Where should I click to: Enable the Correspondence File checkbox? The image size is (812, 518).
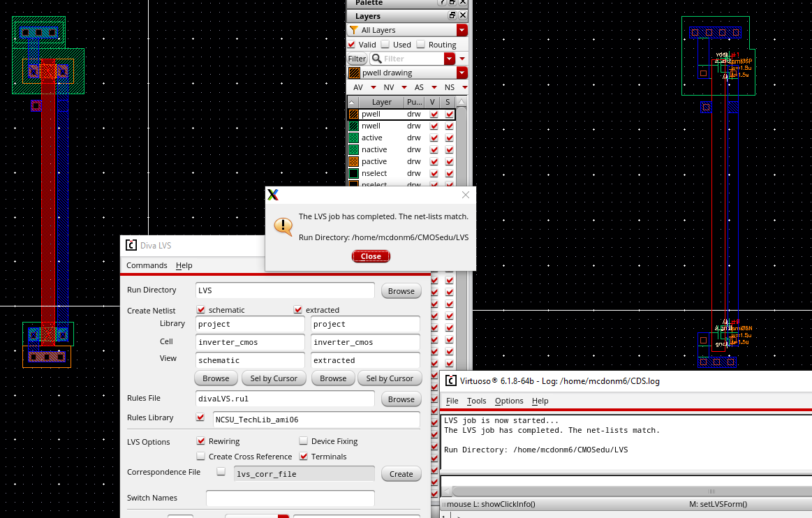(221, 471)
